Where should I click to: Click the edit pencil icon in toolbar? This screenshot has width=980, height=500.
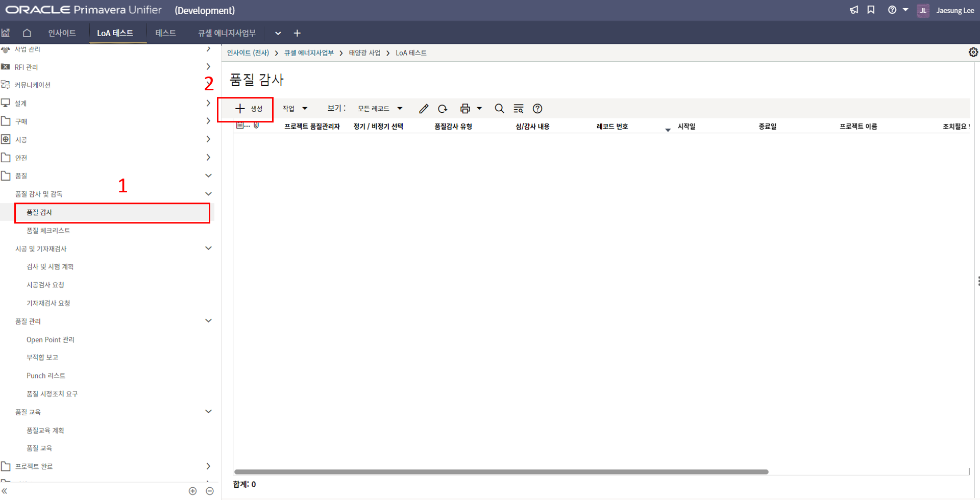424,109
